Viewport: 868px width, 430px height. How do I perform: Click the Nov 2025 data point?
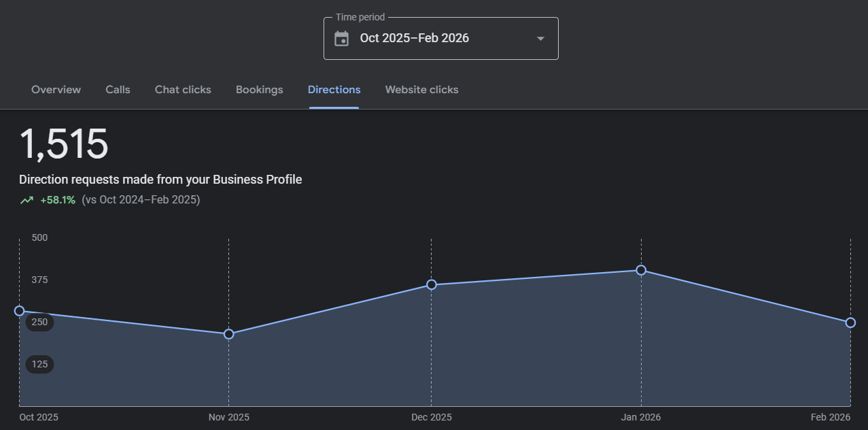pyautogui.click(x=228, y=334)
